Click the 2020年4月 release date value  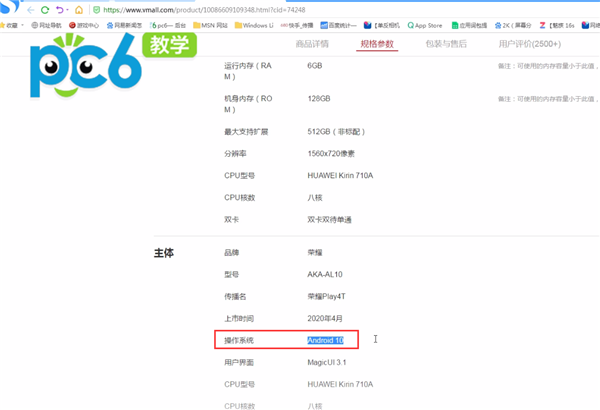[325, 319]
